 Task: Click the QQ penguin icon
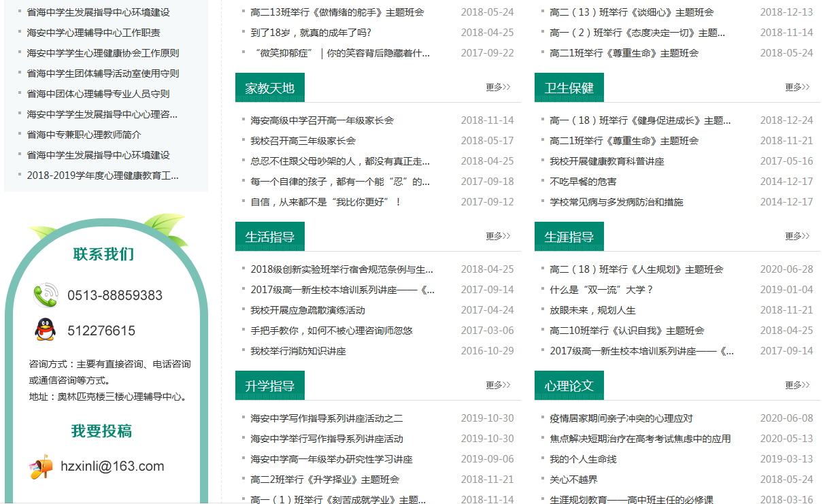coord(45,331)
